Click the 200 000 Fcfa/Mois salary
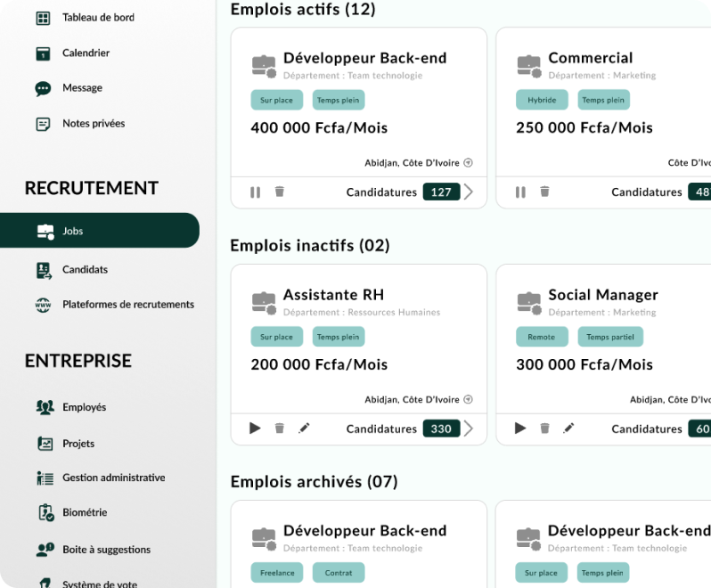The image size is (711, 588). (x=319, y=364)
